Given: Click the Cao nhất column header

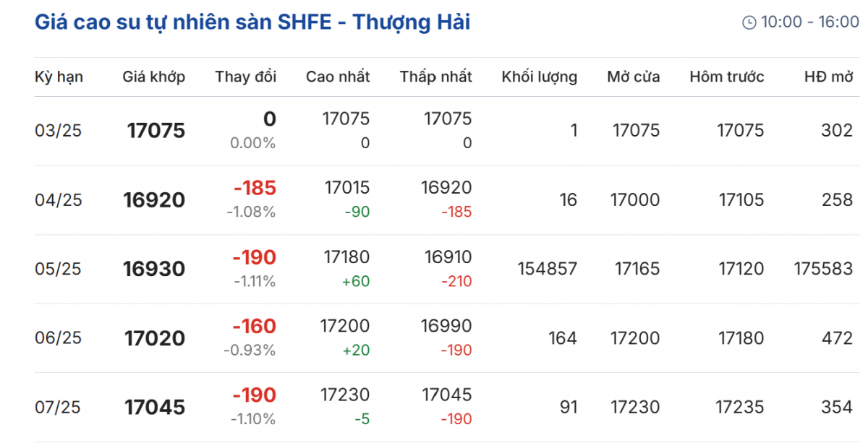Looking at the screenshot, I should (338, 77).
